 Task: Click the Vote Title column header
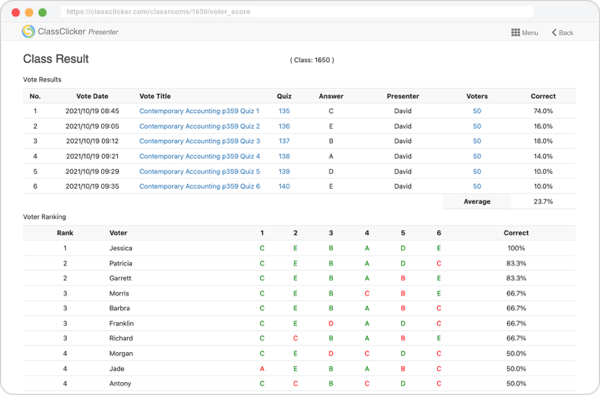(155, 96)
